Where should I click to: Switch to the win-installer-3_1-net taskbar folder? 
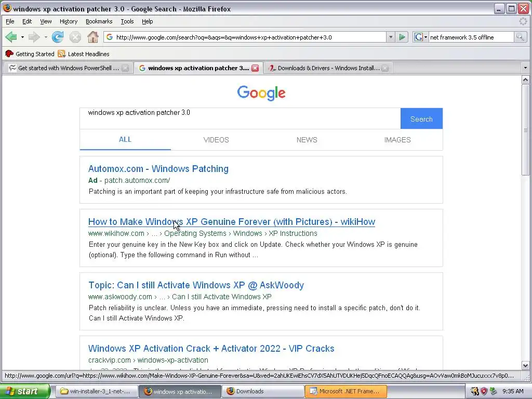[x=96, y=391]
